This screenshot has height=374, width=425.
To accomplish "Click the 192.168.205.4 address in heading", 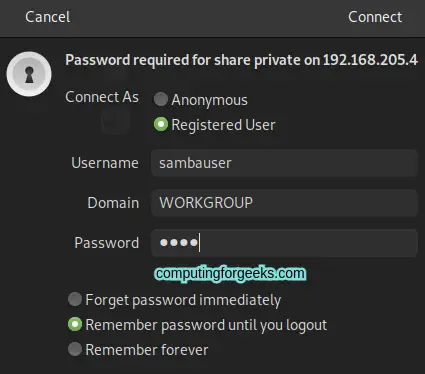I will (370, 60).
